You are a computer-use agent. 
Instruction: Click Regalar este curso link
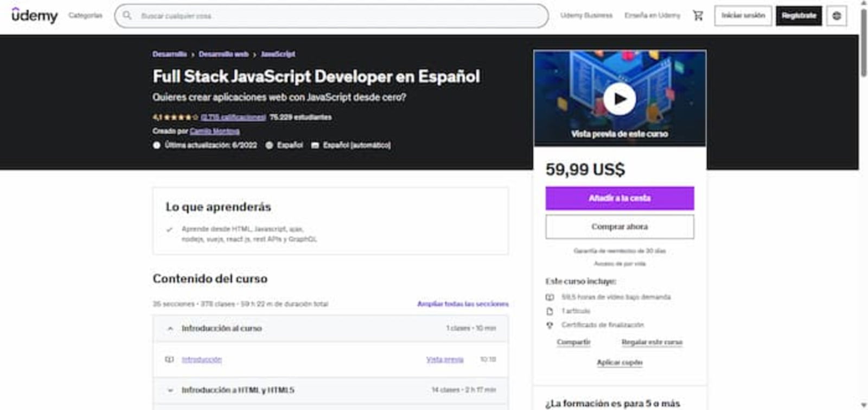click(652, 342)
